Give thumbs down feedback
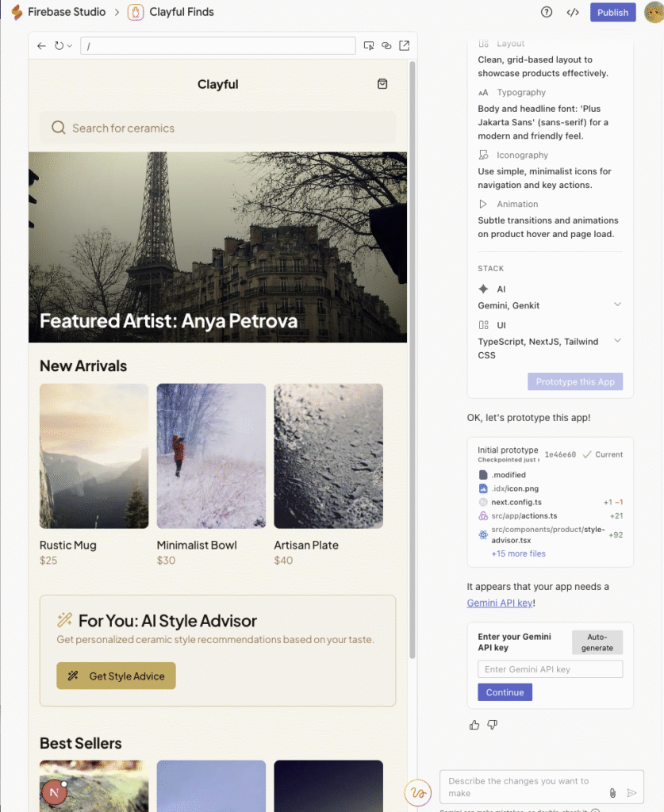 pyautogui.click(x=493, y=725)
